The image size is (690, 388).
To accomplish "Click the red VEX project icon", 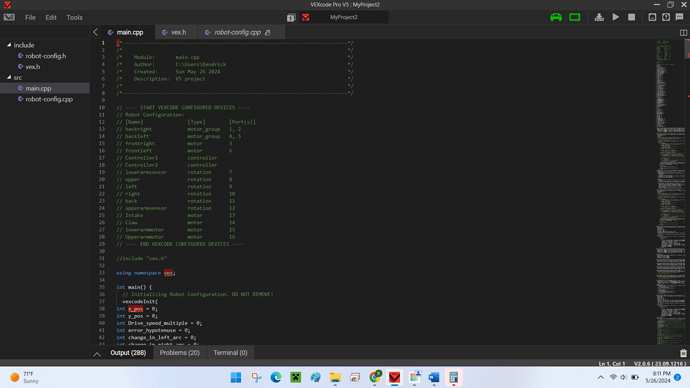I will pos(306,18).
